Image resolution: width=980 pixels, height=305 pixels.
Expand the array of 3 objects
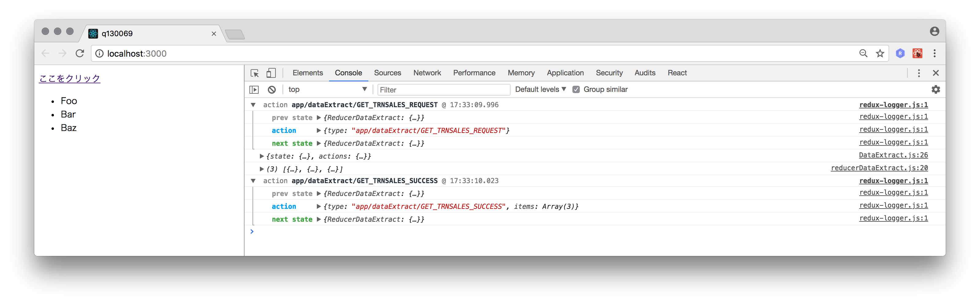pyautogui.click(x=262, y=169)
